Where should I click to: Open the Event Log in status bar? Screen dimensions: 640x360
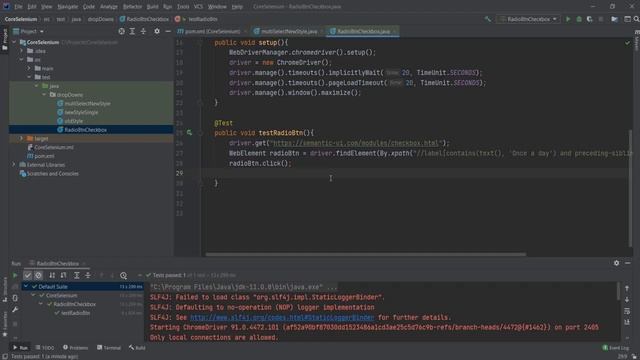click(x=616, y=348)
